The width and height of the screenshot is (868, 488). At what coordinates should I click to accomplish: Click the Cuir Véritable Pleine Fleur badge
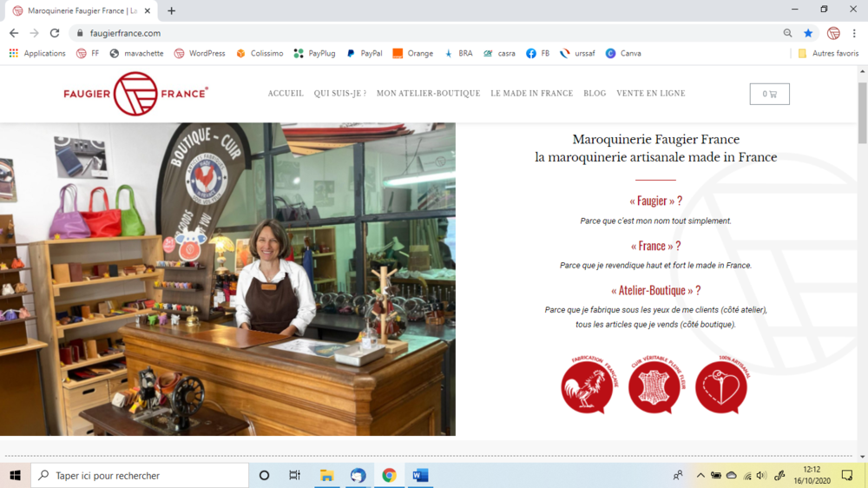[656, 385]
